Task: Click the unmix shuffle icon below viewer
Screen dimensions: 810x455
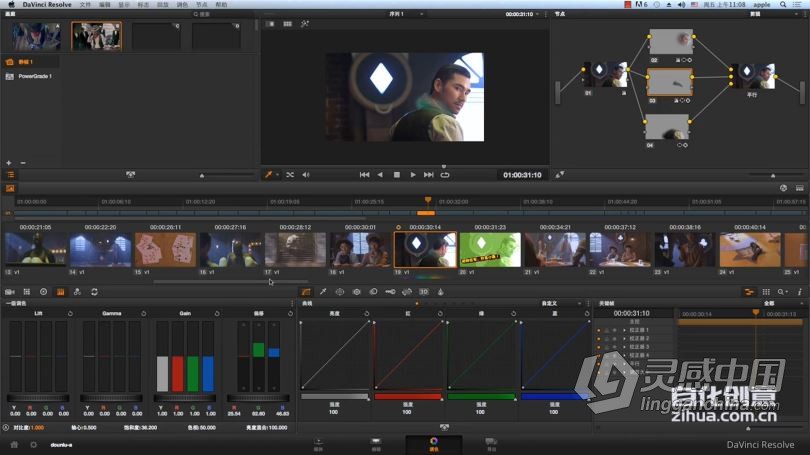Action: 290,175
